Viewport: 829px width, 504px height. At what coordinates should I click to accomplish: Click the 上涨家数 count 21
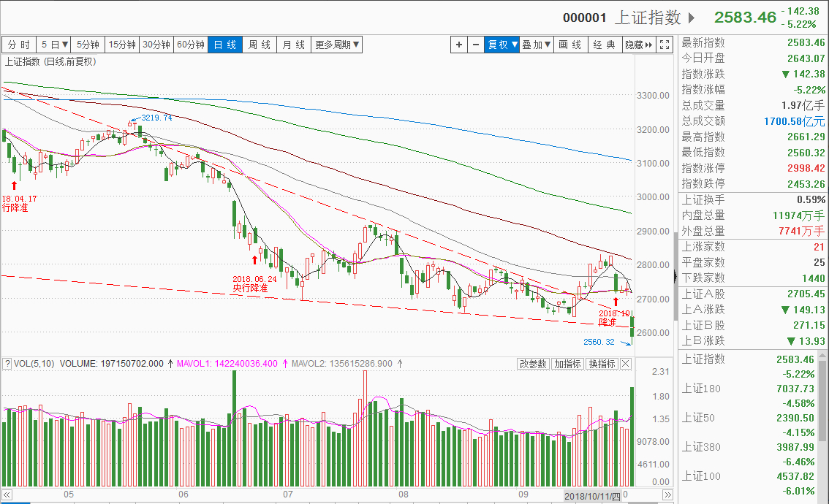(x=819, y=247)
